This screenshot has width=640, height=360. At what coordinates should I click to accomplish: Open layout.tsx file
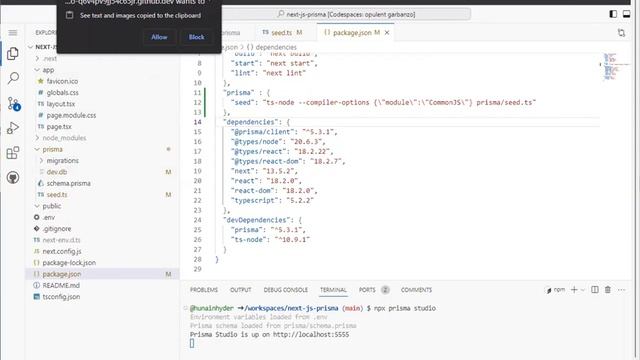pos(60,104)
